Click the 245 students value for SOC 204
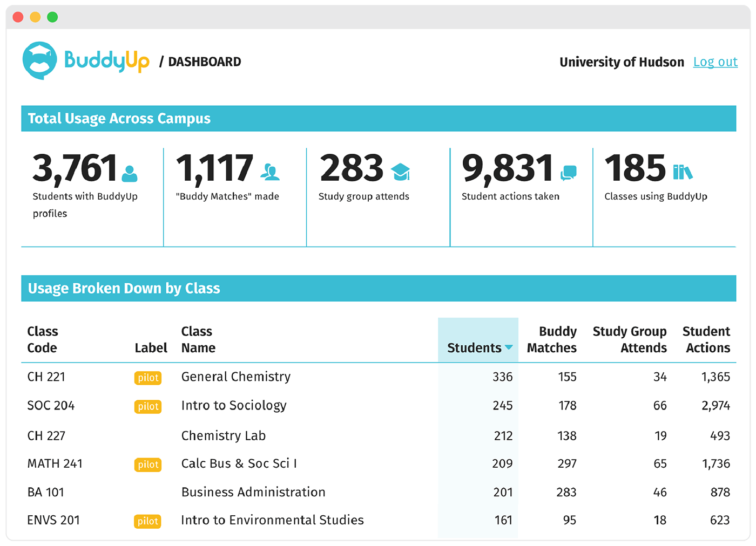The width and height of the screenshot is (756, 546). click(503, 406)
